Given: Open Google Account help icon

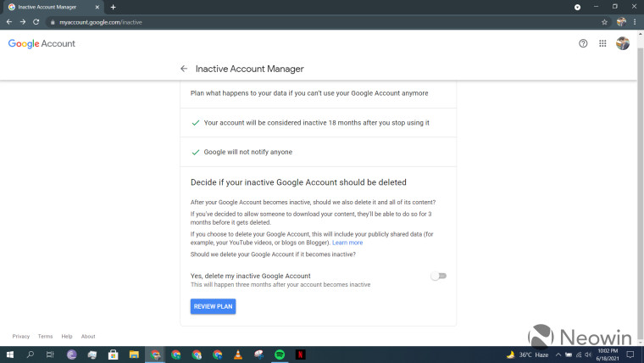Looking at the screenshot, I should pyautogui.click(x=583, y=43).
